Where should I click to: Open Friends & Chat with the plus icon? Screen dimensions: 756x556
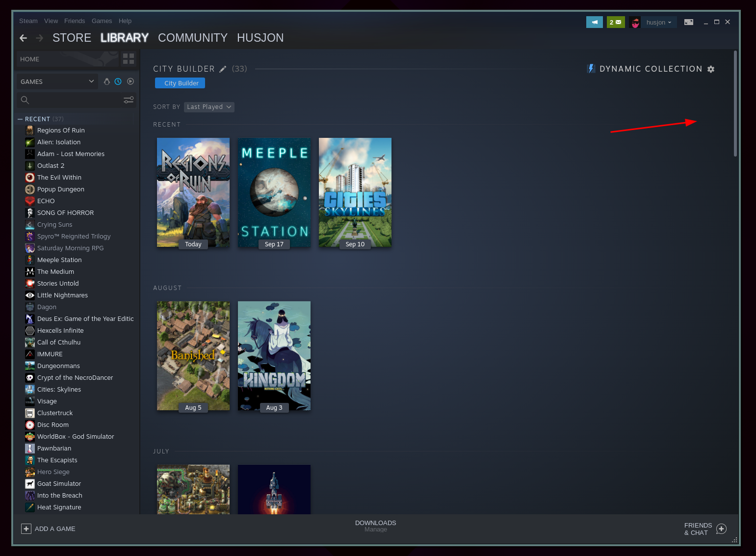[x=721, y=529]
